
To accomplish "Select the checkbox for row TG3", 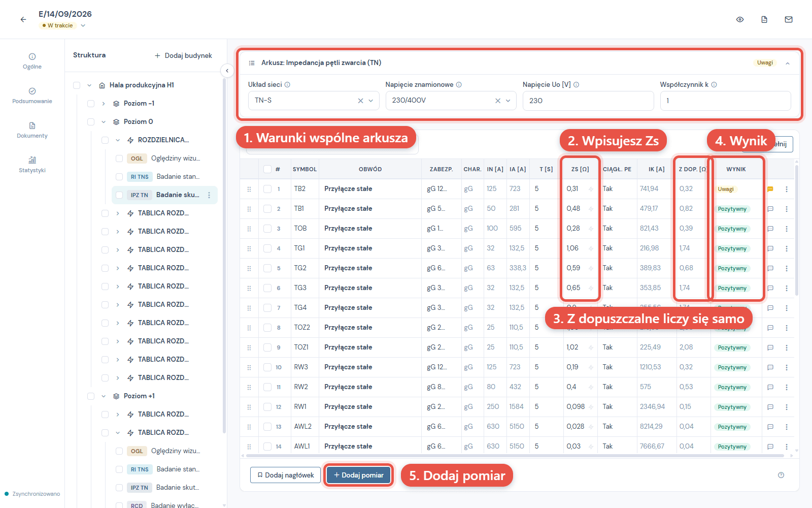I will pyautogui.click(x=267, y=288).
